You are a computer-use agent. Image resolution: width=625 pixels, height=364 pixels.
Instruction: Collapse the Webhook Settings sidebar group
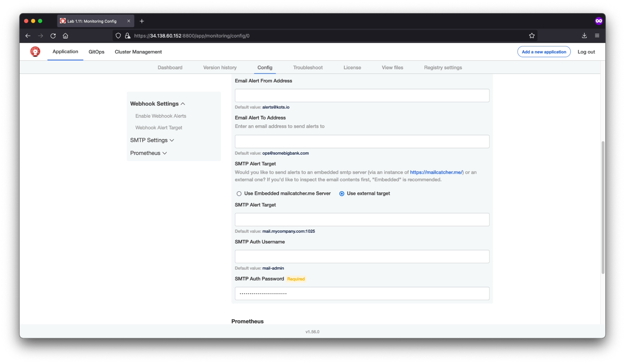158,104
